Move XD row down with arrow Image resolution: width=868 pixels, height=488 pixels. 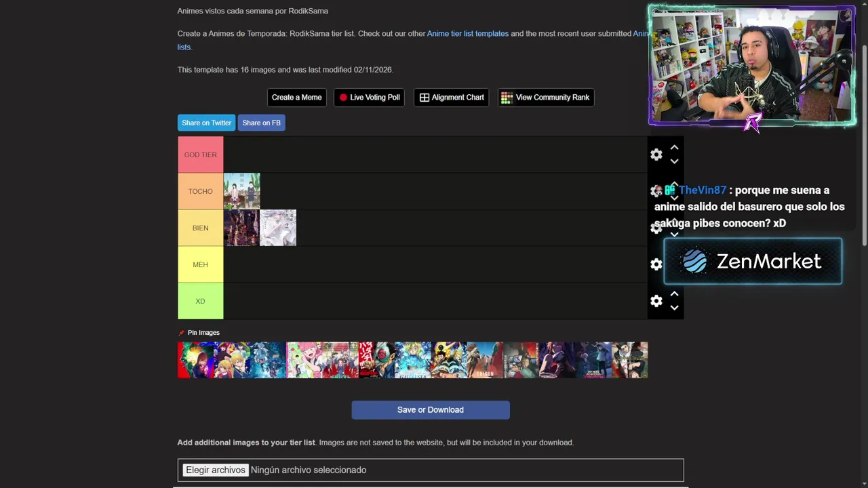(x=674, y=308)
